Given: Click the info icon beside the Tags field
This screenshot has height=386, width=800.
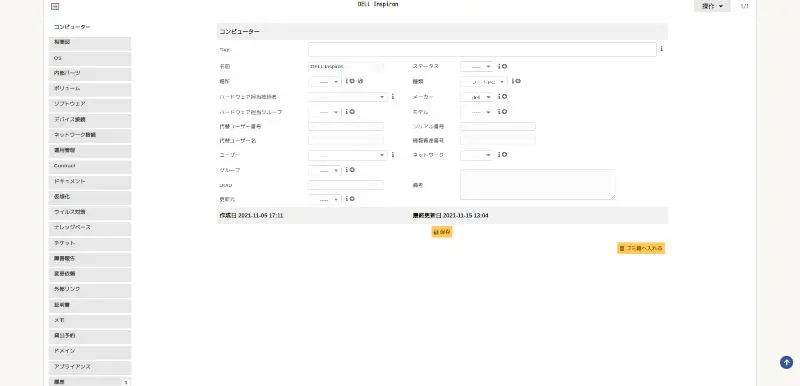Looking at the screenshot, I should (661, 49).
